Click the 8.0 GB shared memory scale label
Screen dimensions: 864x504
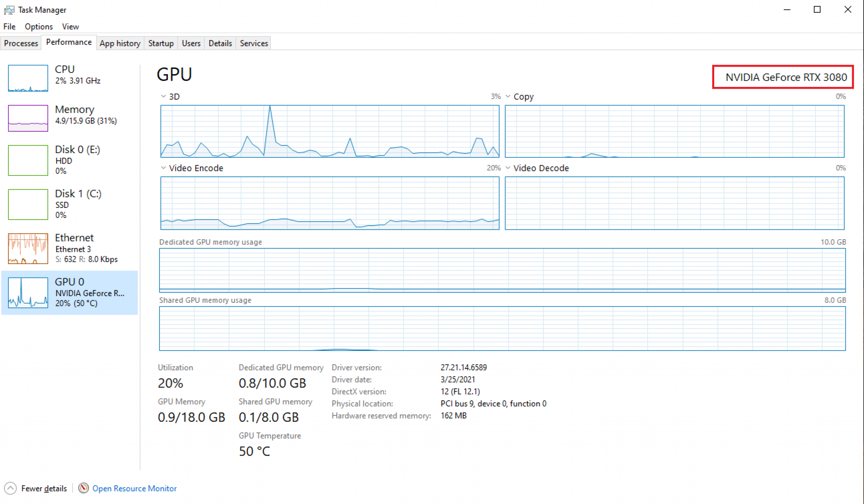coord(835,300)
